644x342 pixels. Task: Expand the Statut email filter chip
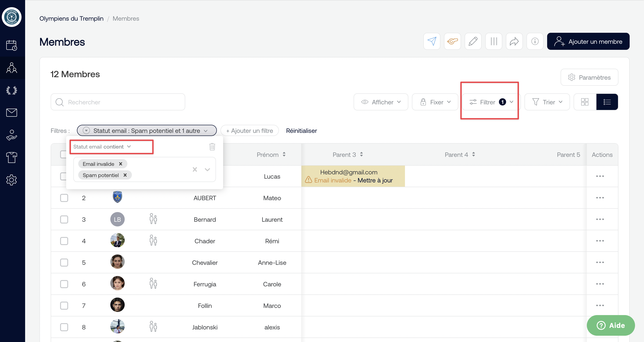click(x=147, y=130)
